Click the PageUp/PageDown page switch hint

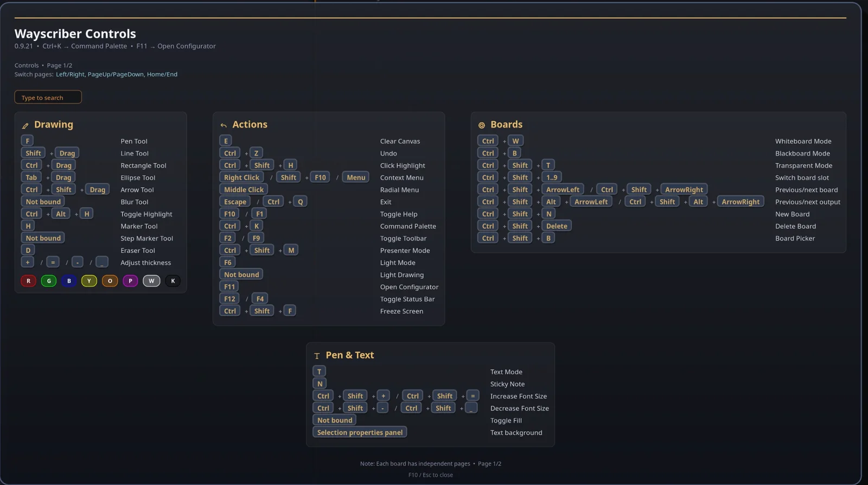[116, 74]
